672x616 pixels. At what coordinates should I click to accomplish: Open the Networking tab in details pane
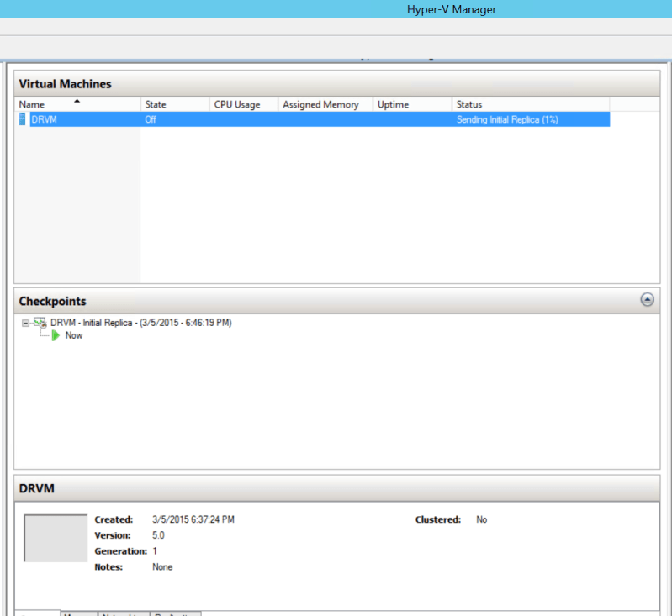click(x=124, y=613)
